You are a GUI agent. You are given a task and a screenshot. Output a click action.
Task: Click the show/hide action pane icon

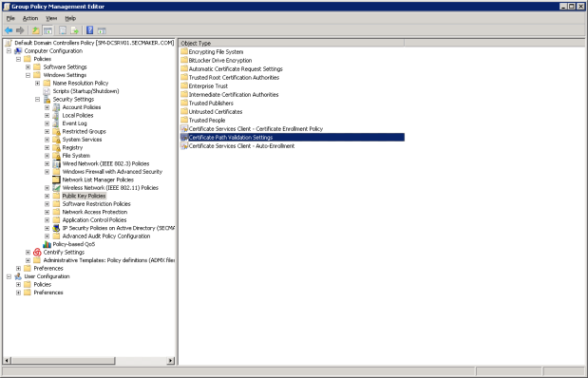point(102,30)
